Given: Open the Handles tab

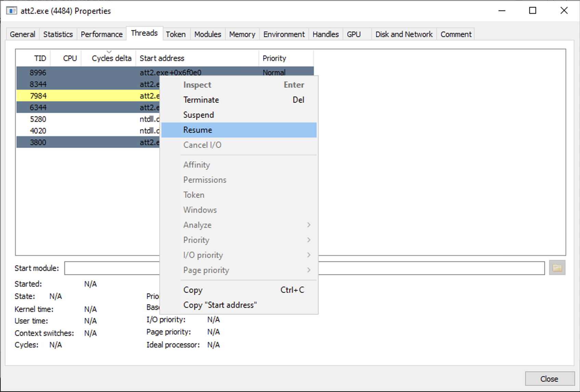Looking at the screenshot, I should 326,34.
